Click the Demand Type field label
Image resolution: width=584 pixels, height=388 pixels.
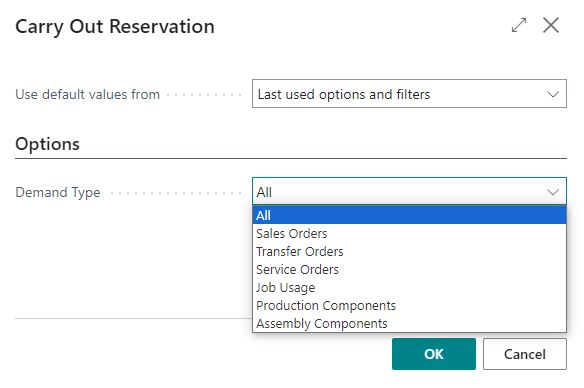coord(58,193)
